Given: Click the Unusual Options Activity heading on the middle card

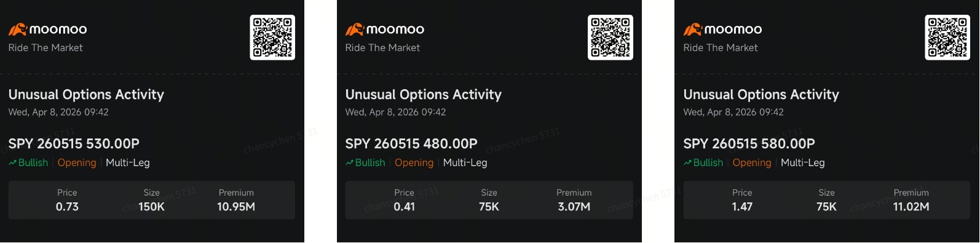Looking at the screenshot, I should tap(424, 95).
